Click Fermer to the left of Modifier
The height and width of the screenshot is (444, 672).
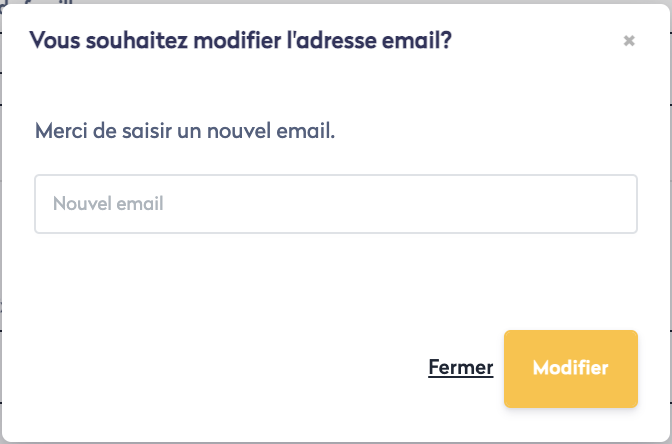point(460,368)
